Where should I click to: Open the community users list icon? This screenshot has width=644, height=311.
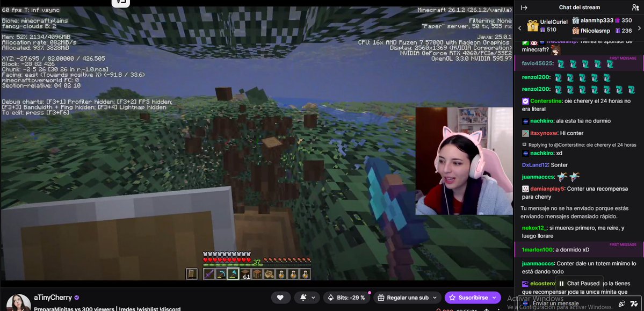(635, 8)
